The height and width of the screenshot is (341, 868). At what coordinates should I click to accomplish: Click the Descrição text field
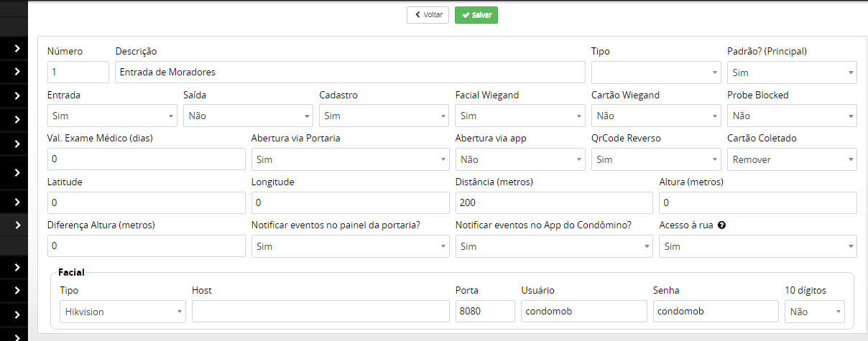[x=350, y=73]
